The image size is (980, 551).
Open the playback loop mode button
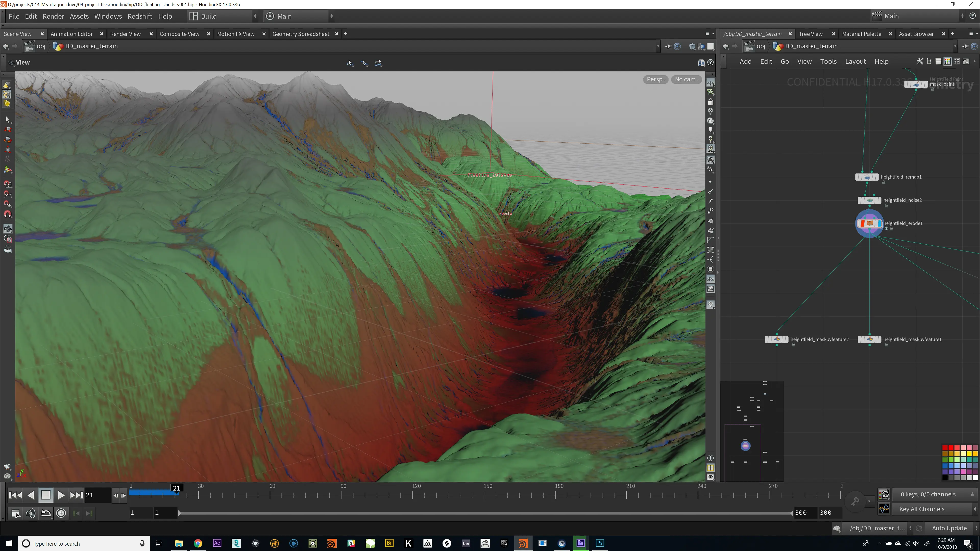pyautogui.click(x=46, y=513)
